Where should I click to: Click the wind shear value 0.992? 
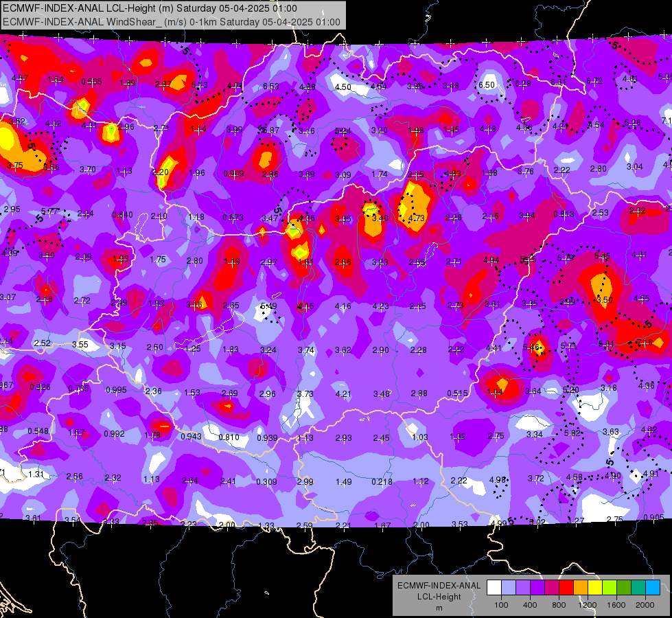(x=114, y=433)
